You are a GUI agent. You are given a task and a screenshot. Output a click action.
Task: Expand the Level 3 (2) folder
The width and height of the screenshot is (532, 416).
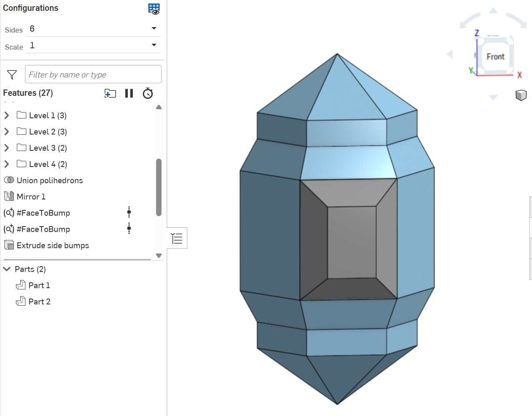tap(7, 148)
